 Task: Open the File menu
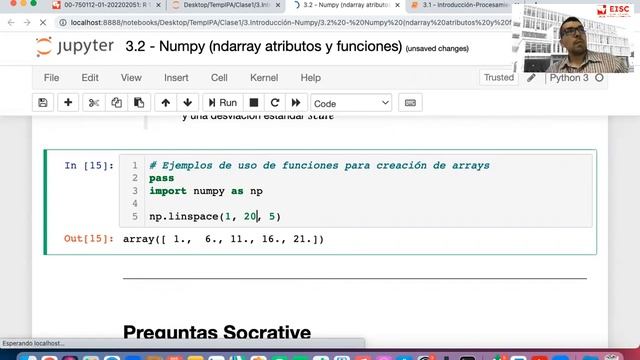(51, 78)
